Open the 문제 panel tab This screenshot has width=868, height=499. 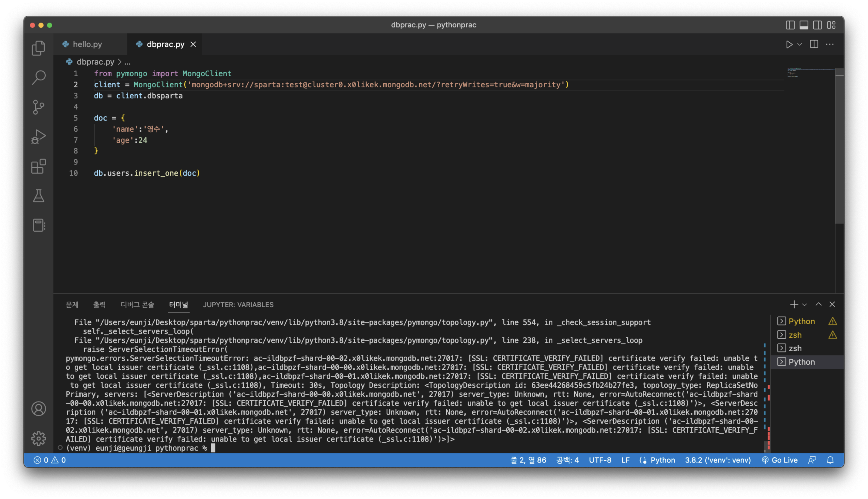[72, 304]
